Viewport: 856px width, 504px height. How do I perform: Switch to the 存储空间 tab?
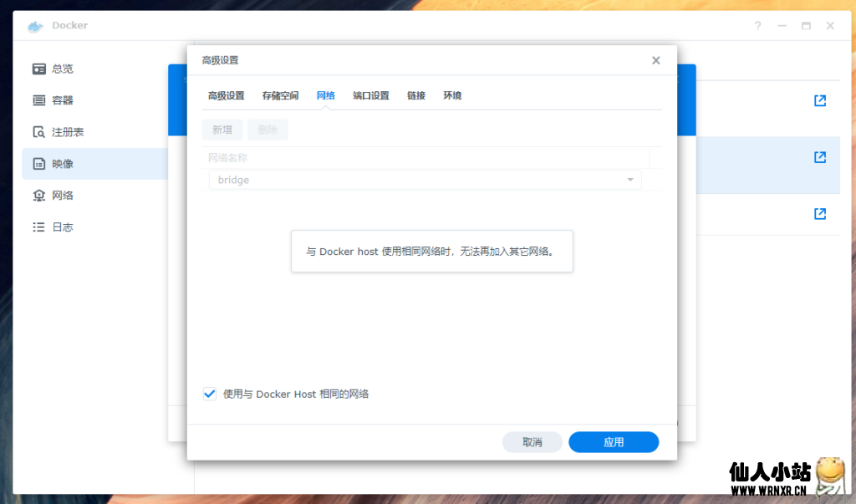tap(280, 95)
